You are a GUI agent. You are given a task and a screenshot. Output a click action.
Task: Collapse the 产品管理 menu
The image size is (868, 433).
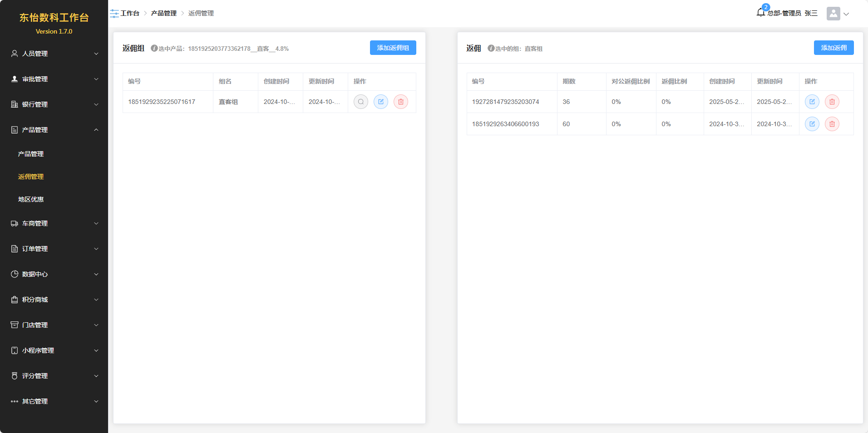coord(54,130)
